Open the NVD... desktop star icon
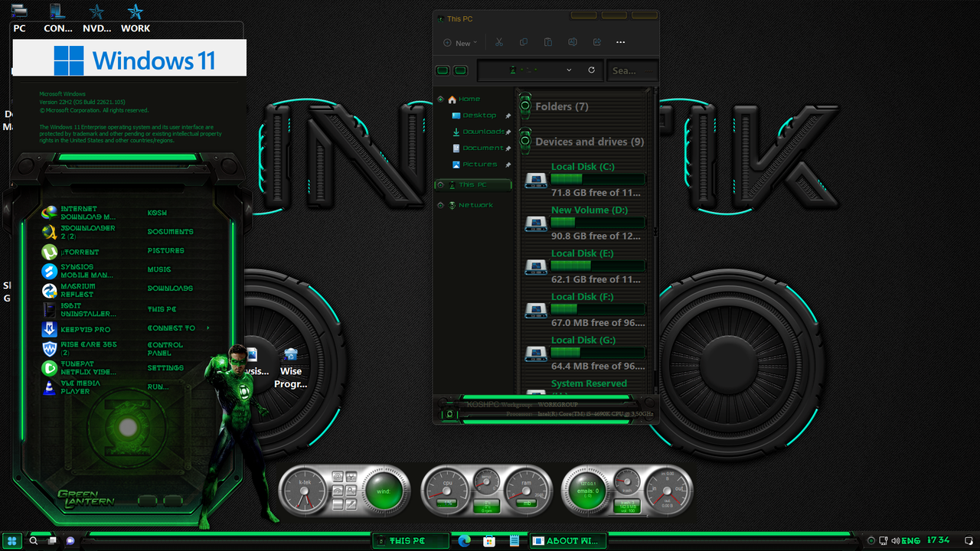The image size is (980, 551). point(96,18)
